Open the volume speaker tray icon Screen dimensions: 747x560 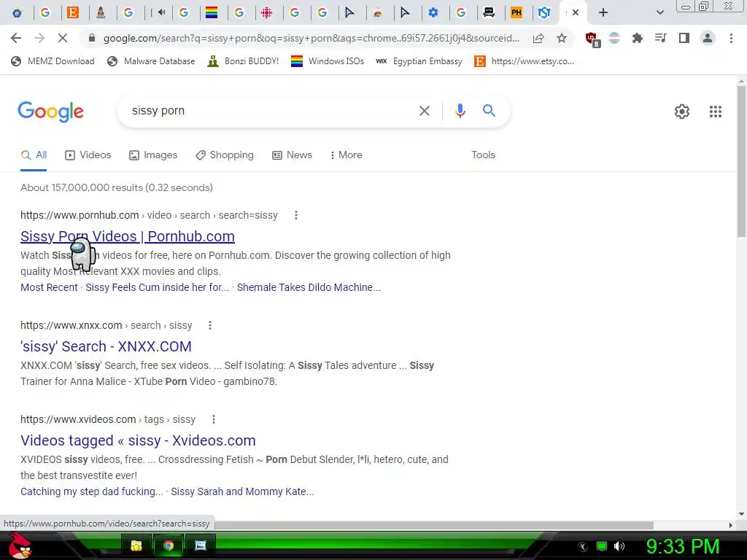point(619,547)
